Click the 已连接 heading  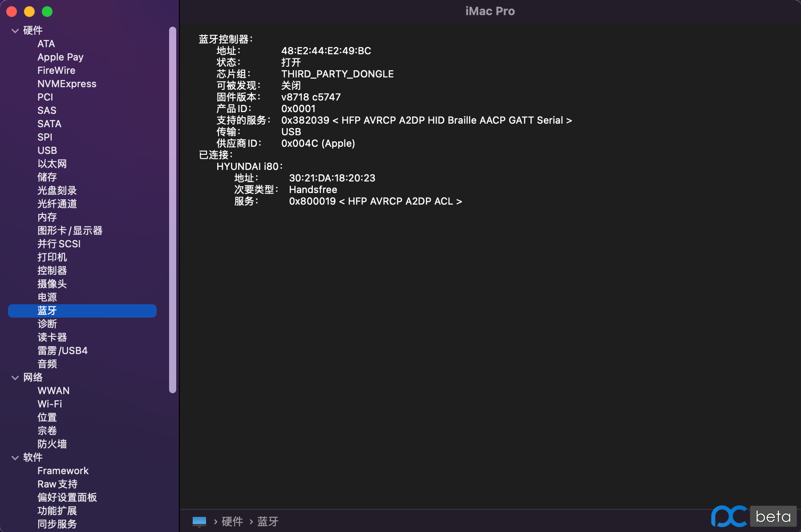tap(216, 155)
